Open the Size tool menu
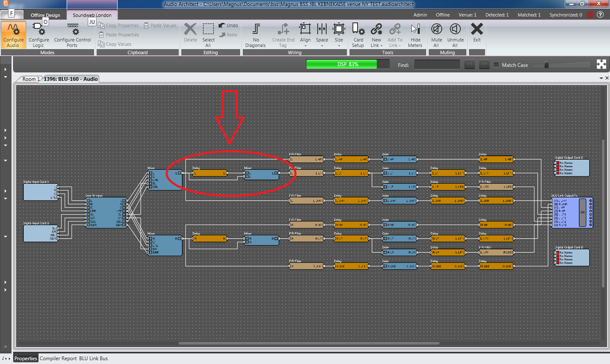The image size is (610, 364). [x=339, y=35]
